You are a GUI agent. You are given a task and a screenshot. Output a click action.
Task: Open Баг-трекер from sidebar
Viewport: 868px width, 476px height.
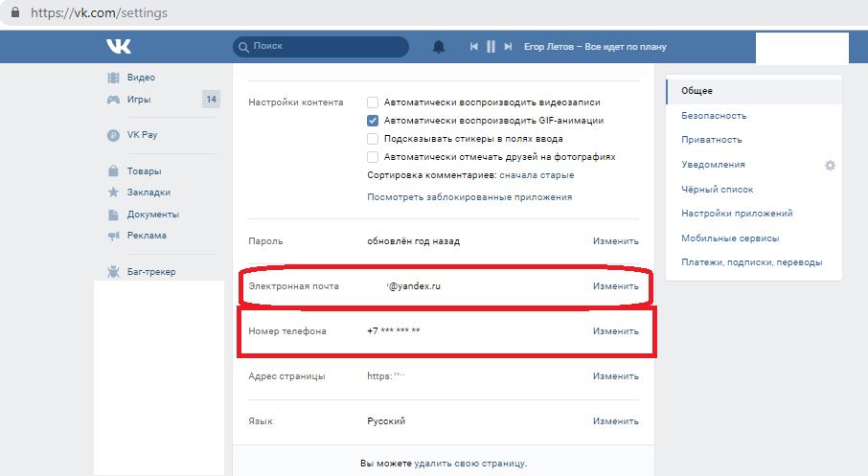tap(150, 272)
